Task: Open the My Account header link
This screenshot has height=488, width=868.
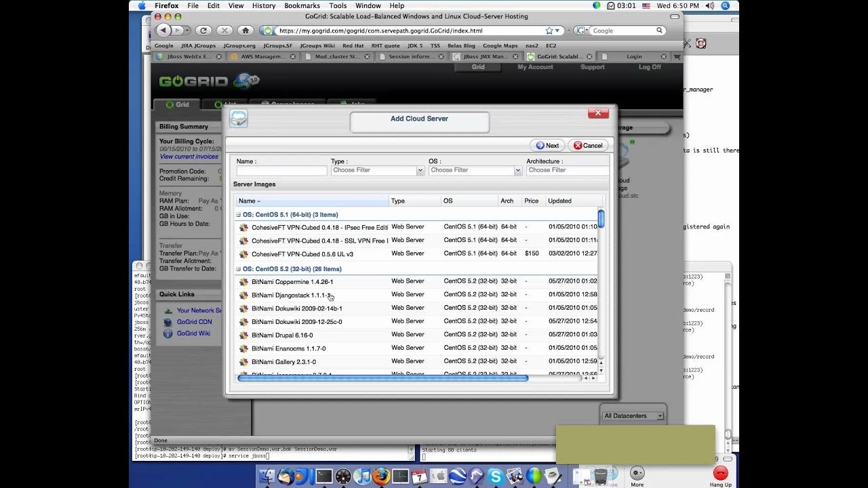Action: tap(535, 67)
